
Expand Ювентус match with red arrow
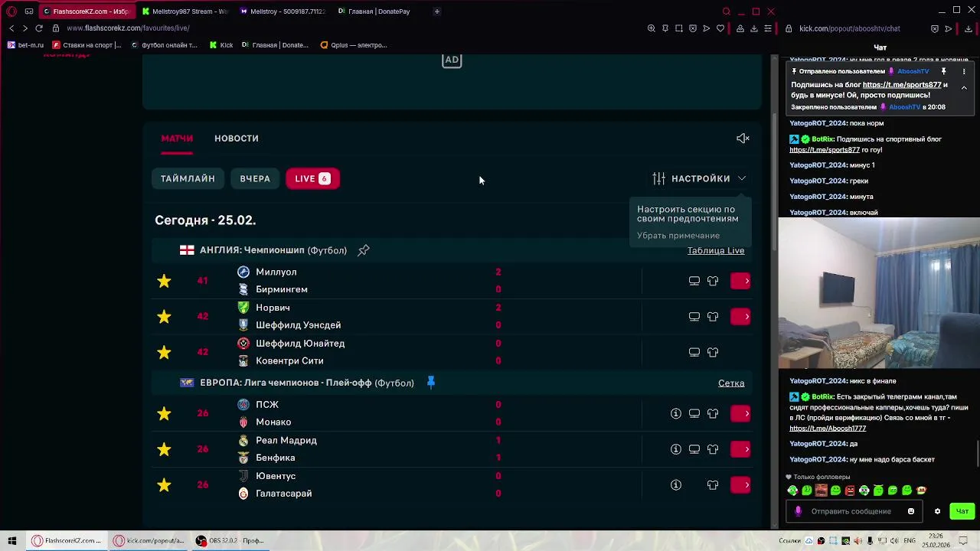click(x=740, y=484)
